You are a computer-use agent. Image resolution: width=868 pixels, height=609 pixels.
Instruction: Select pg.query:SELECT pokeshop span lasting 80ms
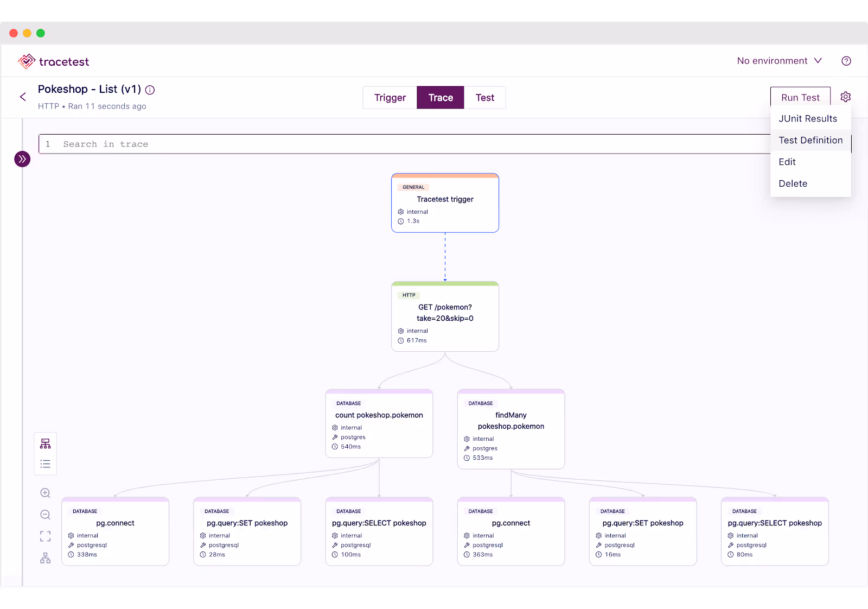pos(775,531)
